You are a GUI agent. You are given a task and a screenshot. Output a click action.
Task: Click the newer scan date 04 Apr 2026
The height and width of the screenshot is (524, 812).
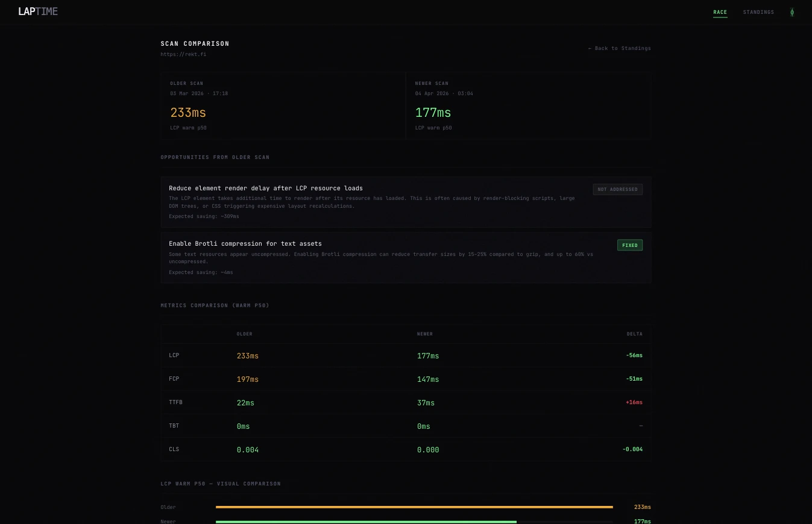[x=444, y=93]
